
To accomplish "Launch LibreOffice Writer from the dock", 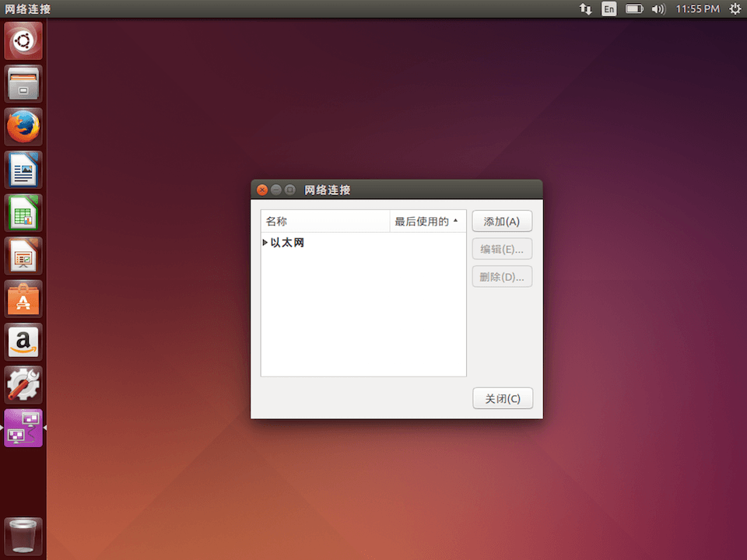I will pyautogui.click(x=23, y=170).
